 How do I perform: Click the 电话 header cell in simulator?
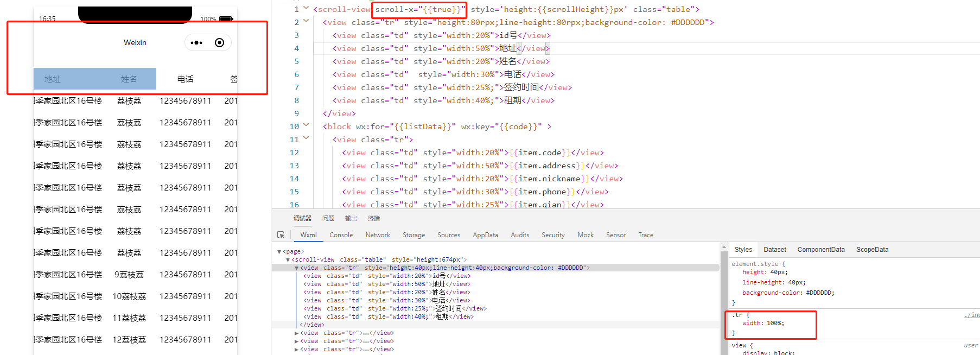point(185,79)
